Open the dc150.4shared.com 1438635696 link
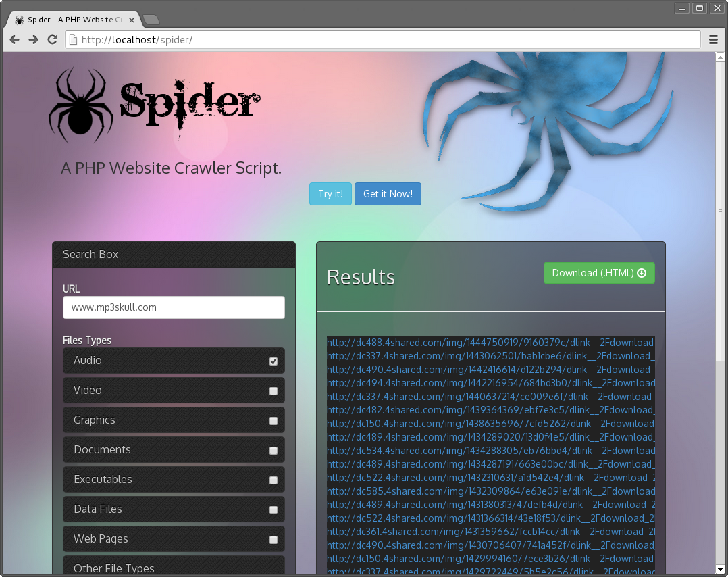Image resolution: width=728 pixels, height=577 pixels. tap(491, 423)
